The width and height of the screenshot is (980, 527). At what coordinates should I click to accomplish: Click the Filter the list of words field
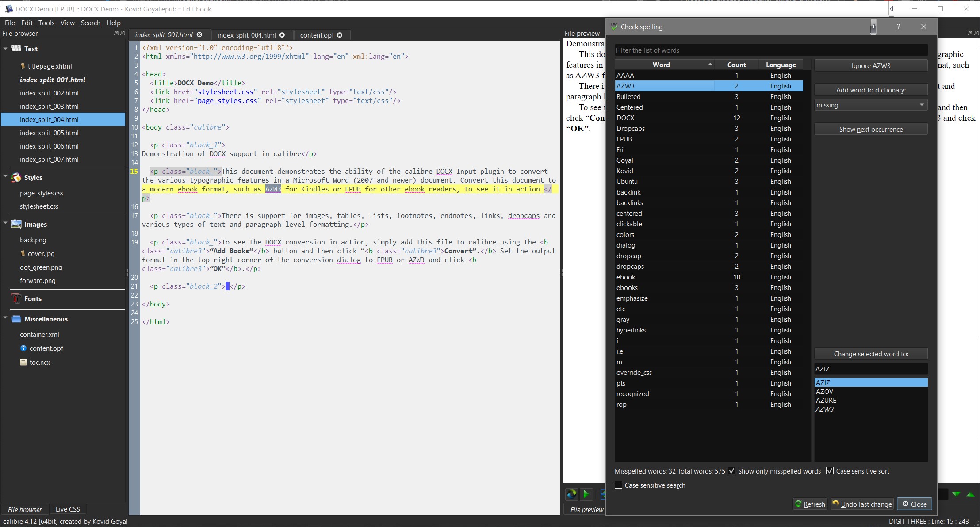770,50
